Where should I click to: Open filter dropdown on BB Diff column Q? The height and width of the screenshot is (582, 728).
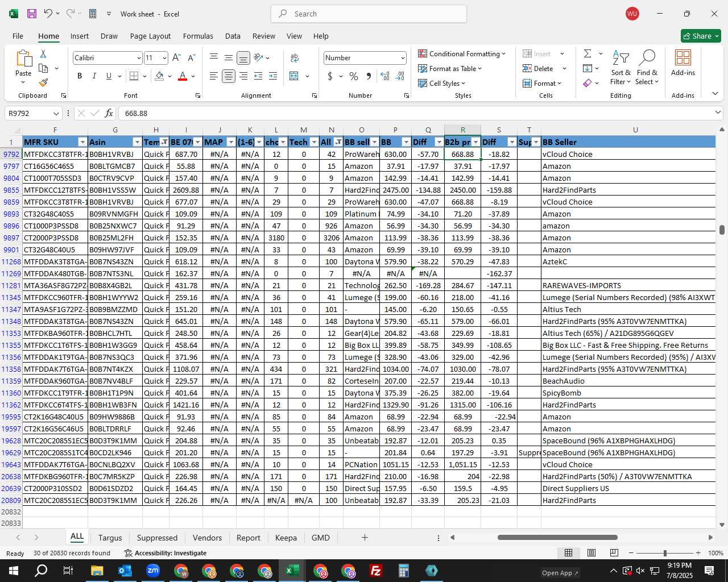pos(439,142)
